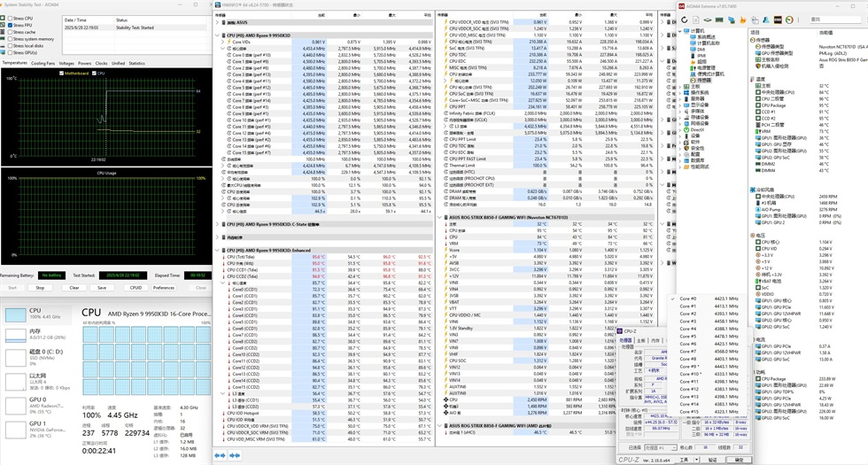The image size is (868, 465).
Task: Select the IPMI item in AIDA64 tree
Action: click(x=701, y=56)
